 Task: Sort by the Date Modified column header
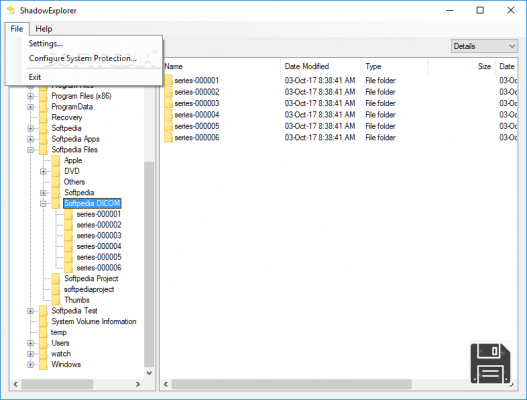click(321, 66)
